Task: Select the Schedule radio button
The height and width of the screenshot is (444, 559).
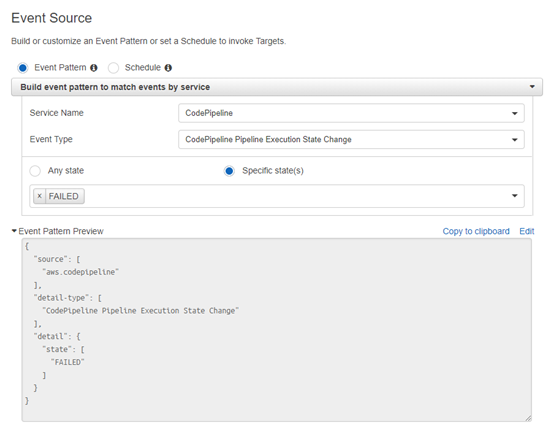Action: coord(113,68)
